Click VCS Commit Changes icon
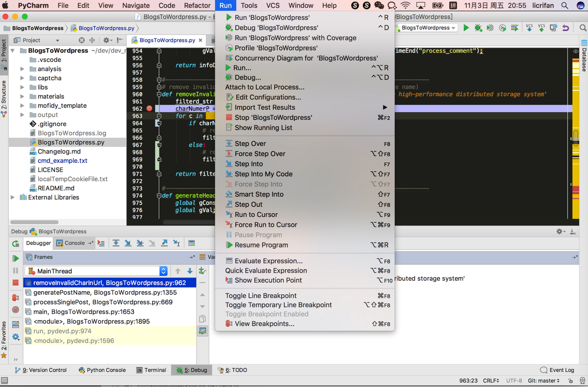 (541, 28)
